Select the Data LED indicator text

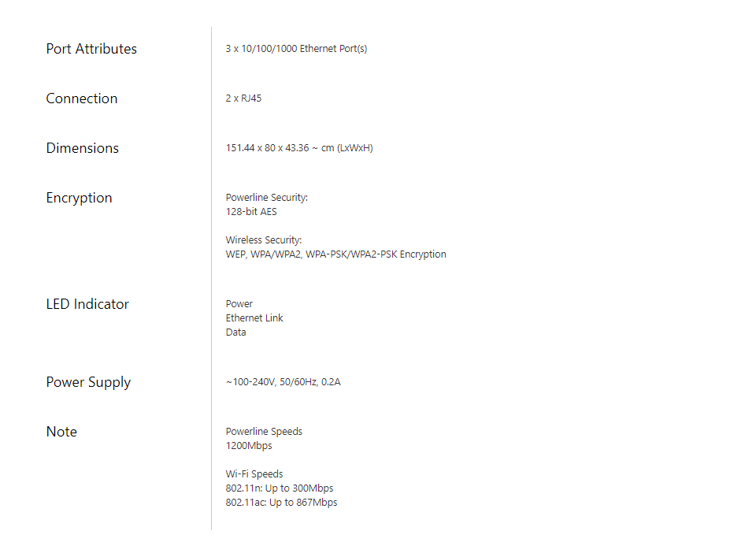pyautogui.click(x=235, y=332)
